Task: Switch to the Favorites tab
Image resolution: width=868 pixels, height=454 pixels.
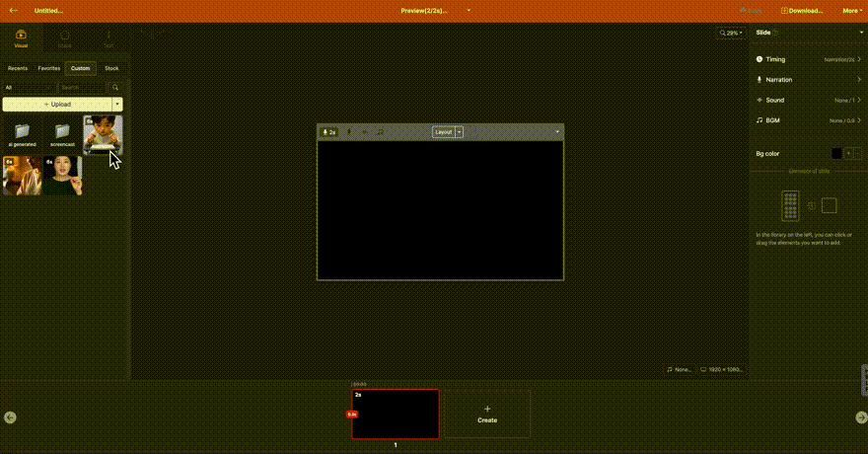Action: [48, 68]
